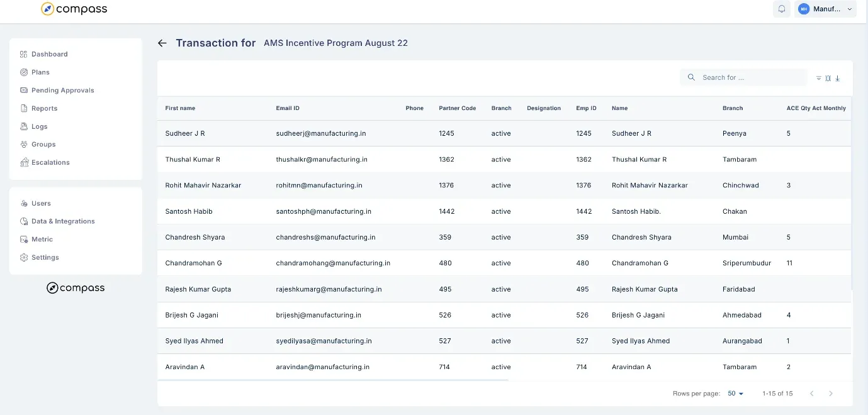
Task: Click the Faridabad branch cell
Action: point(739,289)
